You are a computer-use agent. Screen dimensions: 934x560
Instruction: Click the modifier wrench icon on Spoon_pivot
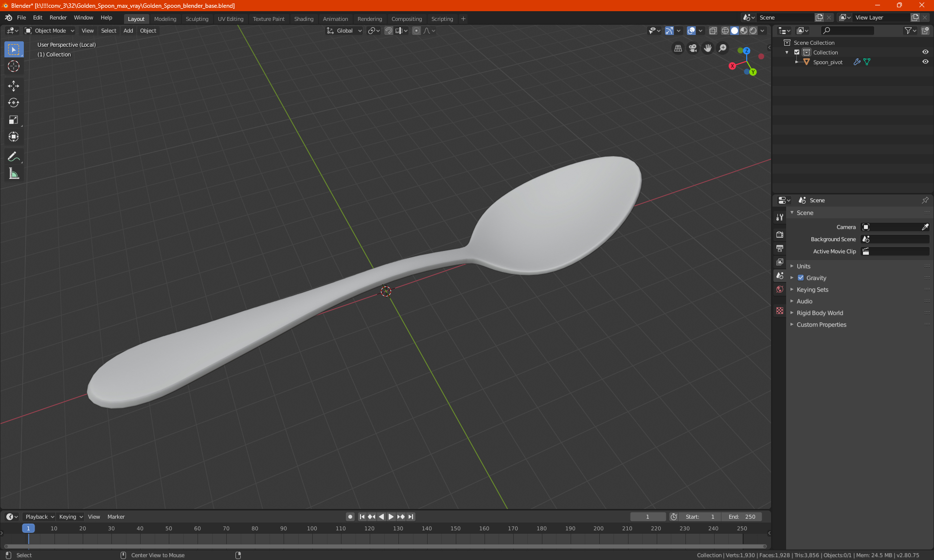[x=857, y=62]
